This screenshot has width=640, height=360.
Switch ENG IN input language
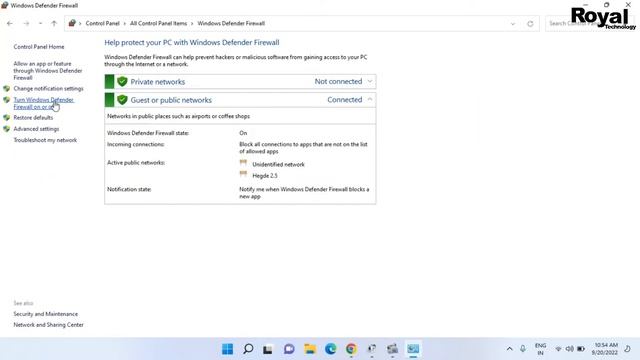tap(540, 349)
